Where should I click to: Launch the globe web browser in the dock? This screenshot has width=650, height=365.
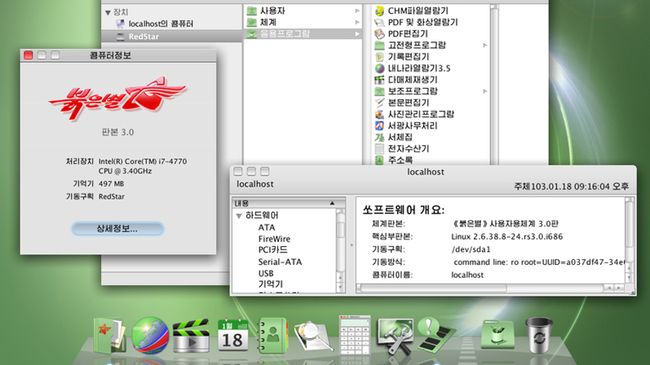[150, 335]
